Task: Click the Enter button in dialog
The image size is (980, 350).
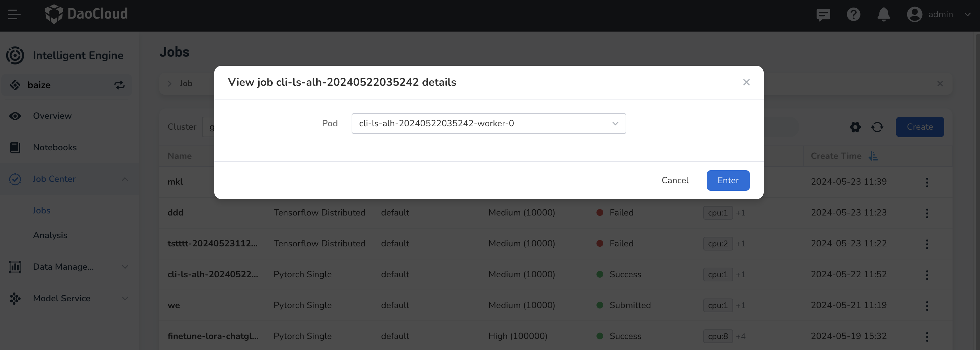Action: click(728, 180)
